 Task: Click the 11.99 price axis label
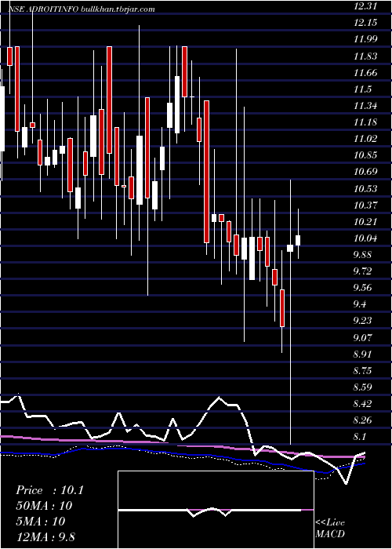tap(365, 39)
